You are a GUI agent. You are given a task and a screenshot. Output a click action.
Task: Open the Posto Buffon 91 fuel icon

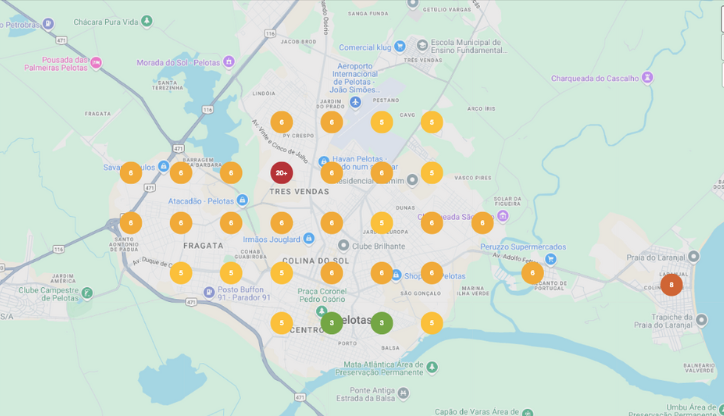click(x=209, y=292)
